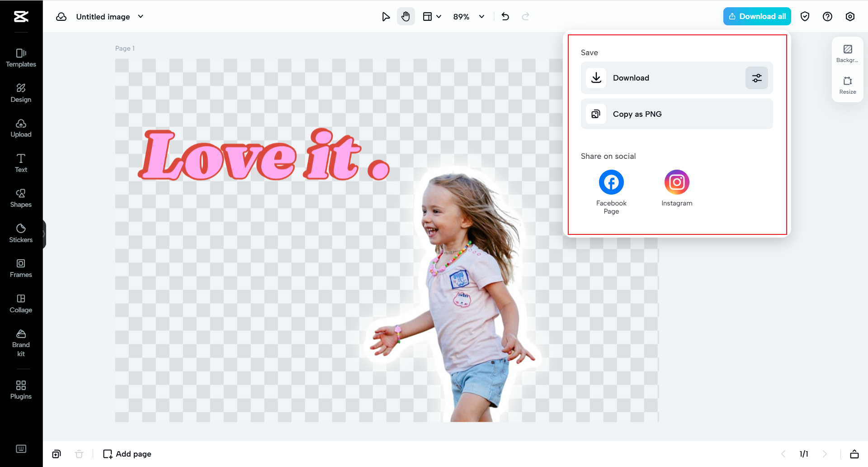Duplicate the current page
Viewport: 868px width, 467px height.
(x=57, y=454)
